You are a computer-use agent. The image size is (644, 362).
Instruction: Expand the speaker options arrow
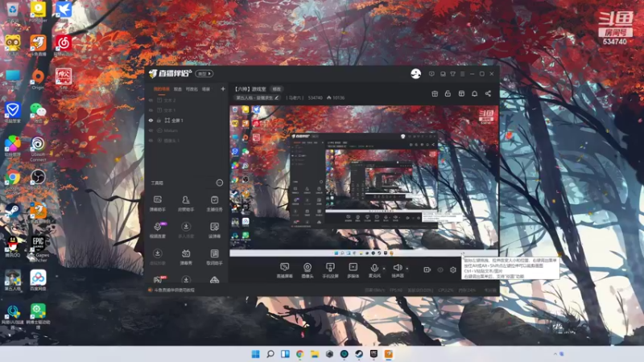pyautogui.click(x=407, y=269)
